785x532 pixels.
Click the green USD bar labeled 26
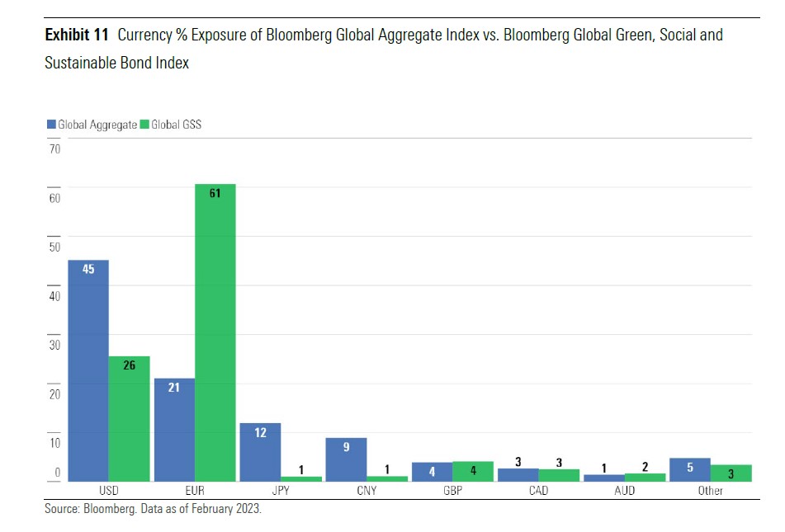click(130, 419)
